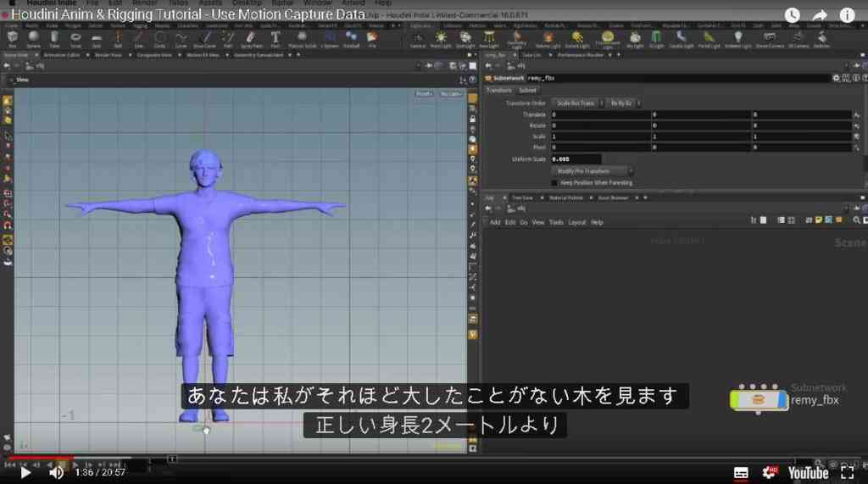Add a Volume Light from shelf
Screen dimensions: 868x484
548,39
